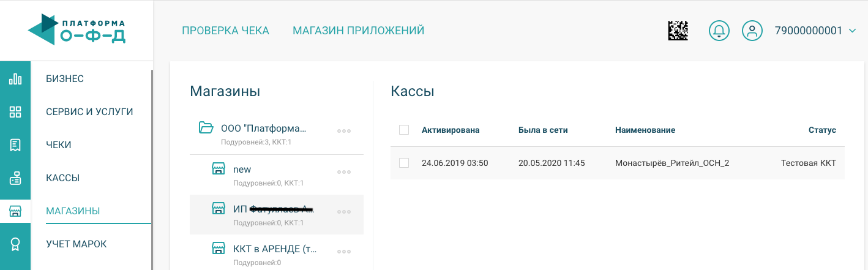Open three-dot menu for new store

pyautogui.click(x=344, y=172)
